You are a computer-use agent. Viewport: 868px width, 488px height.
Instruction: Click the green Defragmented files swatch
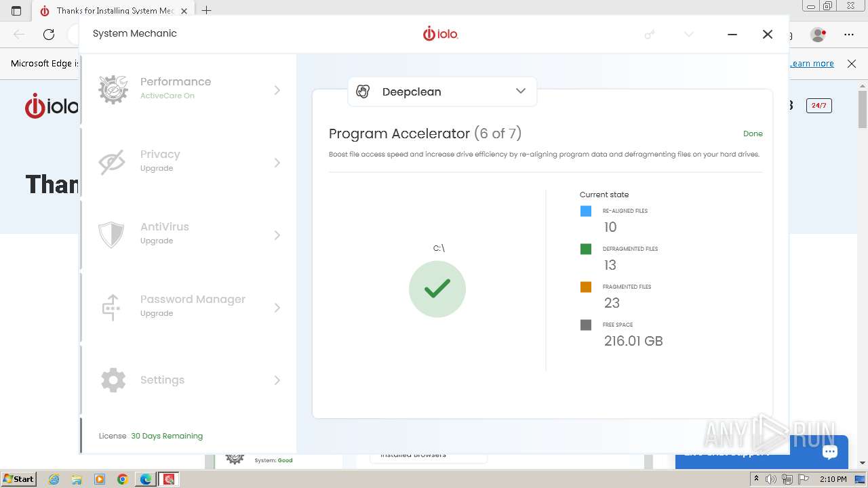586,249
